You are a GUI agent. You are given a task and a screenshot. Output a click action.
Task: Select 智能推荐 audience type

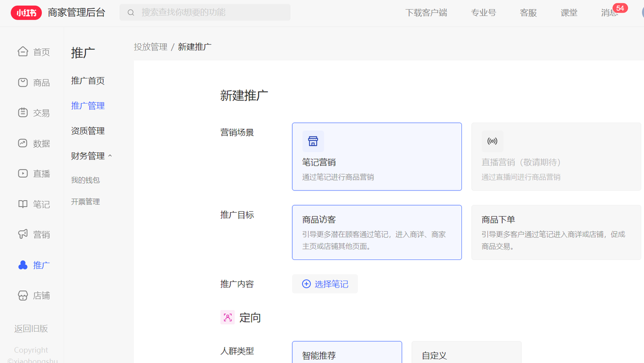(x=347, y=352)
